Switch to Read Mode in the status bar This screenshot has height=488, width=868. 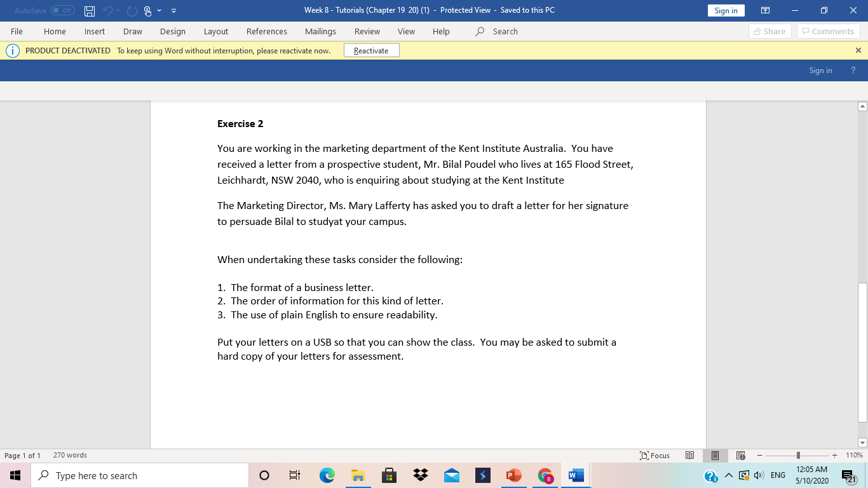pyautogui.click(x=690, y=456)
